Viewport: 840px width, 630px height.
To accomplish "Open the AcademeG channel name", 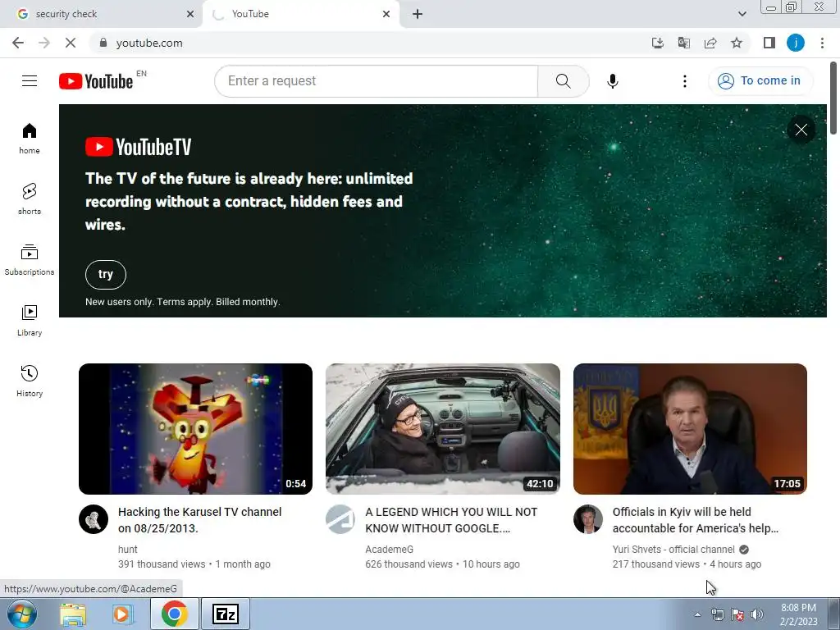I will (x=389, y=549).
